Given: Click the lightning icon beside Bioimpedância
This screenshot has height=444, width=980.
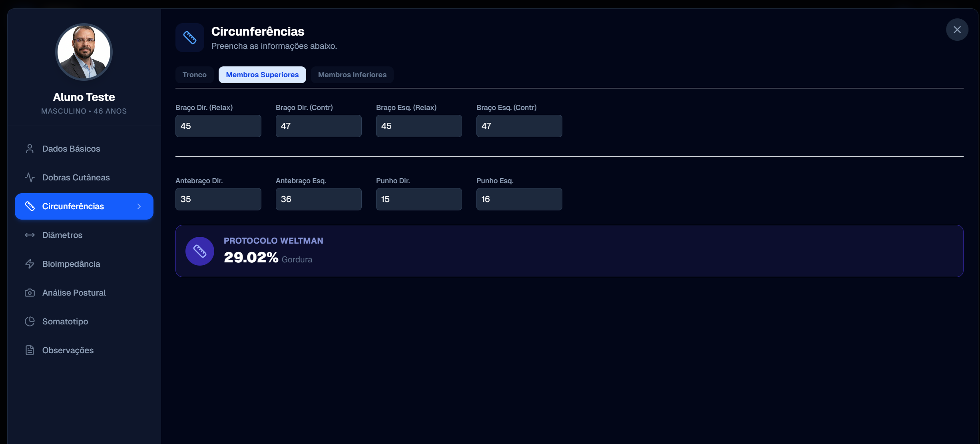Looking at the screenshot, I should tap(30, 264).
